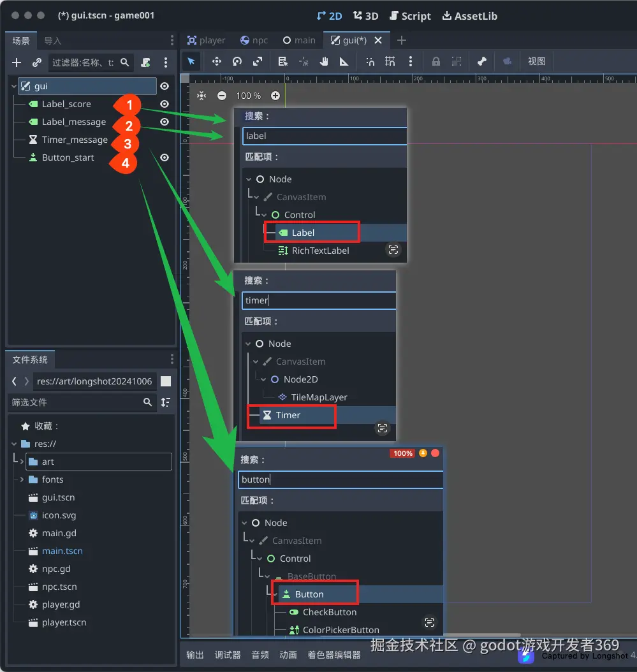637x672 pixels.
Task: Activate the Select mode arrow tool
Action: tap(191, 61)
